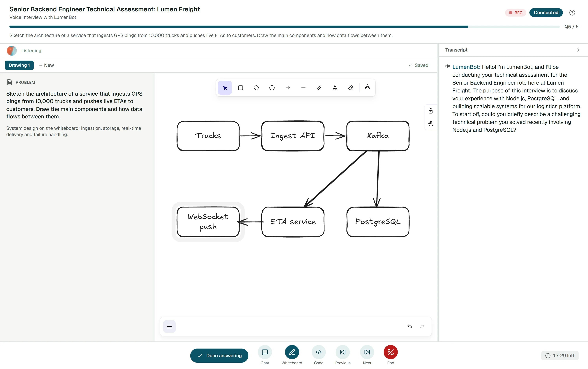Choose the straight line tool
This screenshot has height=369, width=588.
303,88
